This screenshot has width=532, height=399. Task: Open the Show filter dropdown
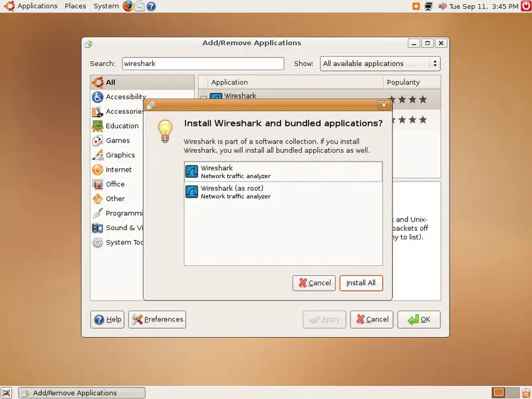(x=380, y=63)
